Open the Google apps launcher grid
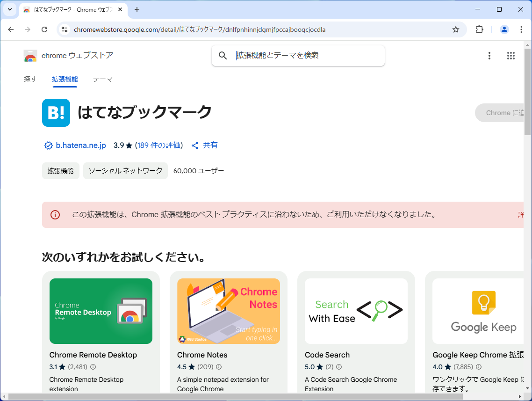532x401 pixels. click(x=511, y=55)
